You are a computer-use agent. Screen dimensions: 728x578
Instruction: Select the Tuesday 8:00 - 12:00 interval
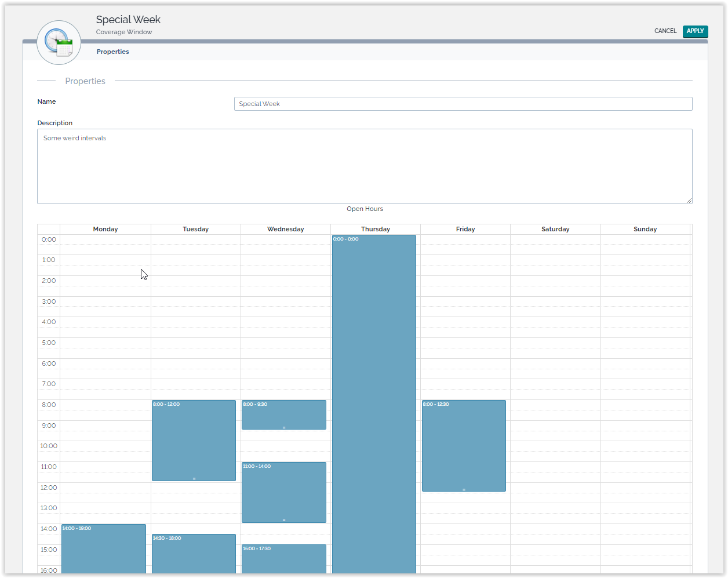click(x=194, y=441)
